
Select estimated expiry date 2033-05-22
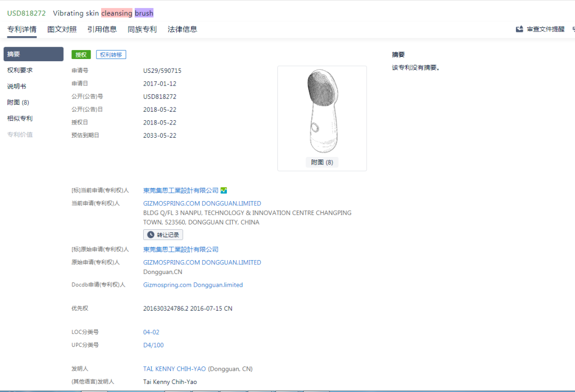[160, 136]
